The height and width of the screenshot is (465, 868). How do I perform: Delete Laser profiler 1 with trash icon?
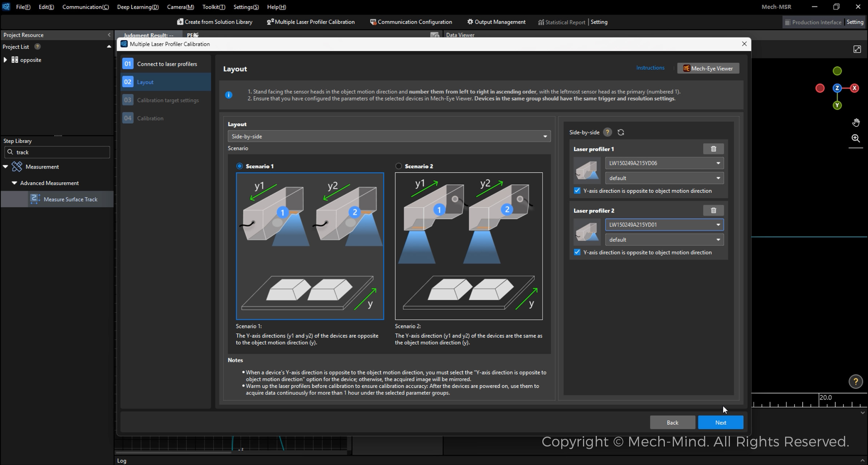pyautogui.click(x=713, y=149)
